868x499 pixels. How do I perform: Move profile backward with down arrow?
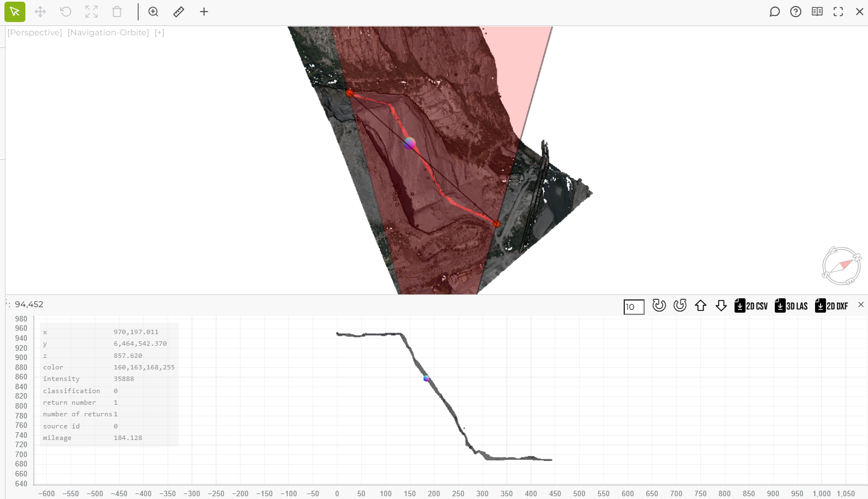click(x=721, y=305)
